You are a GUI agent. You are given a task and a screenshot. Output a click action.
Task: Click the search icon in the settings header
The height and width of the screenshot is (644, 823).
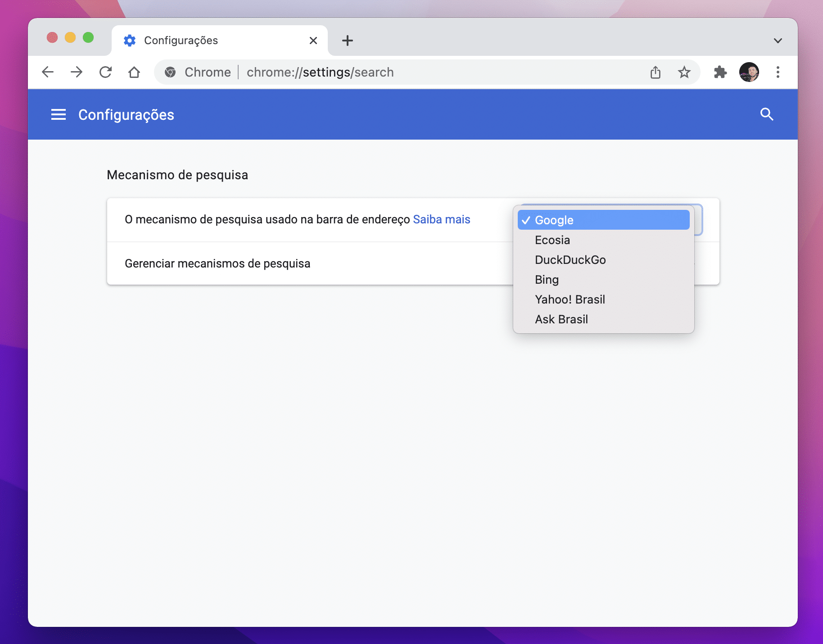pyautogui.click(x=767, y=114)
